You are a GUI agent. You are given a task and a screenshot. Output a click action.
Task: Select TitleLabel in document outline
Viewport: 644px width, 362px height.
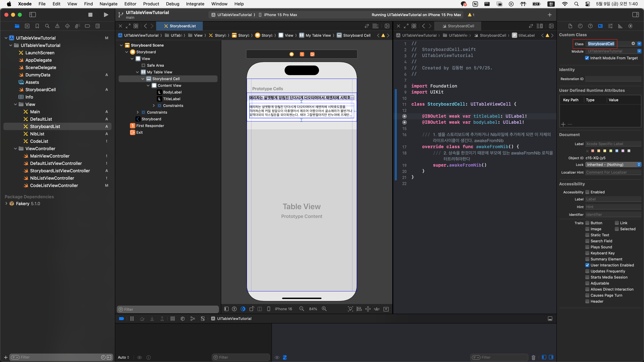(172, 99)
